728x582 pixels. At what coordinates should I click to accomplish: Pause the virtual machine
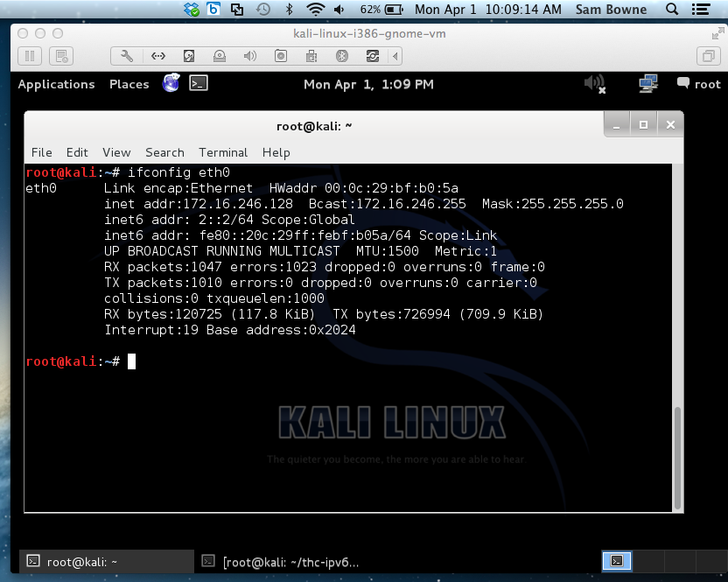[x=30, y=57]
